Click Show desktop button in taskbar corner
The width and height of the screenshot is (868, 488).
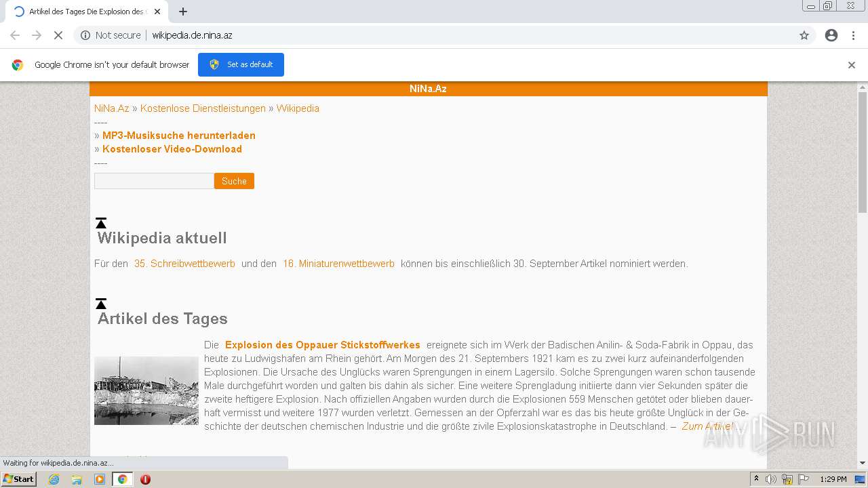[x=861, y=479]
